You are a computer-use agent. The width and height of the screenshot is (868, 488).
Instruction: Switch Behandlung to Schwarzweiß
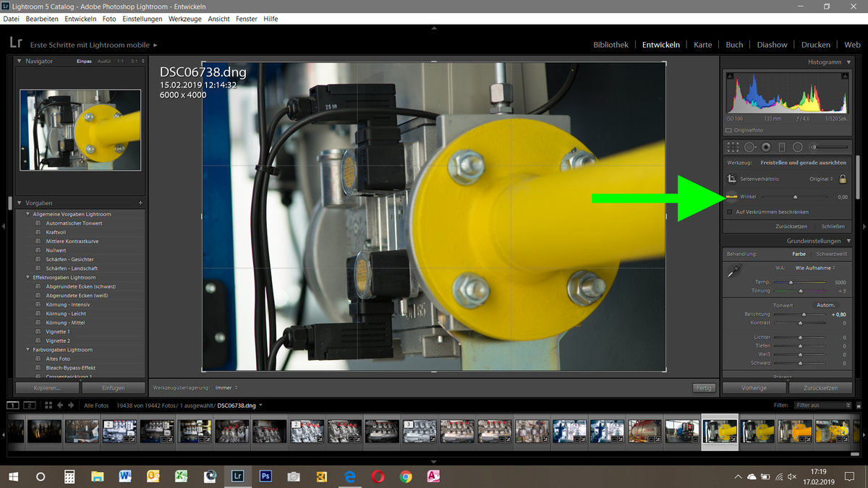click(832, 254)
